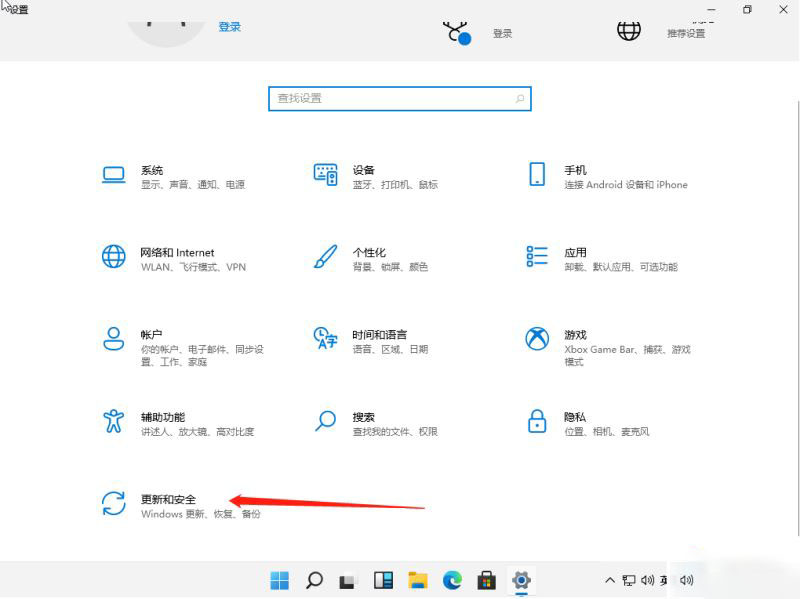
Task: Open the 时间和语言 clock and letter icon
Action: pos(326,338)
